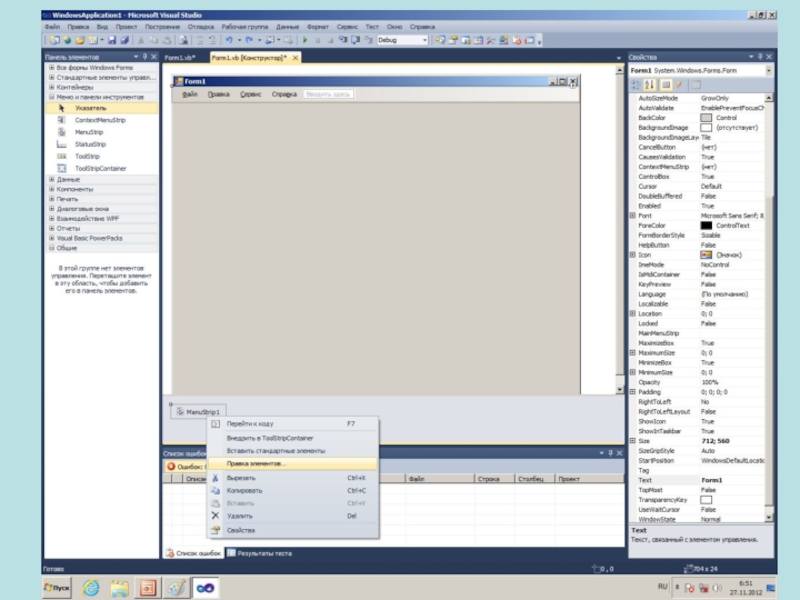Expand the 'Все формы Windows Forms' group
This screenshot has width=800, height=600.
52,67
